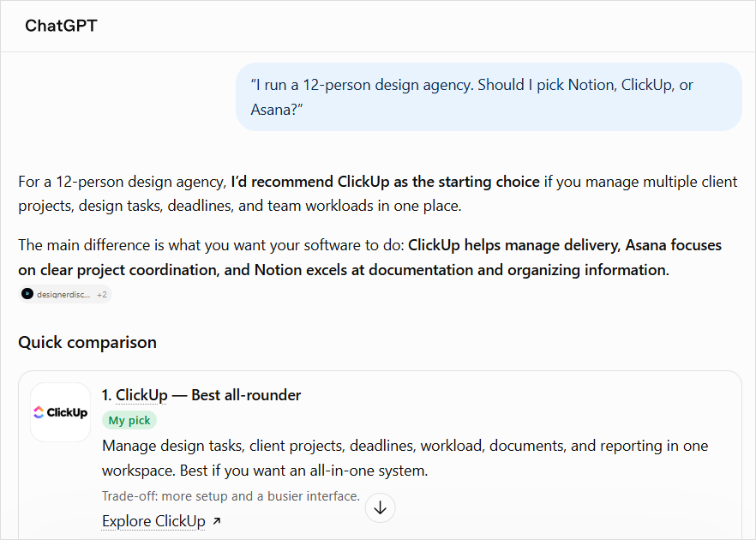Click the ClickUp logo thumbnail
This screenshot has height=540, width=756.
pos(61,412)
